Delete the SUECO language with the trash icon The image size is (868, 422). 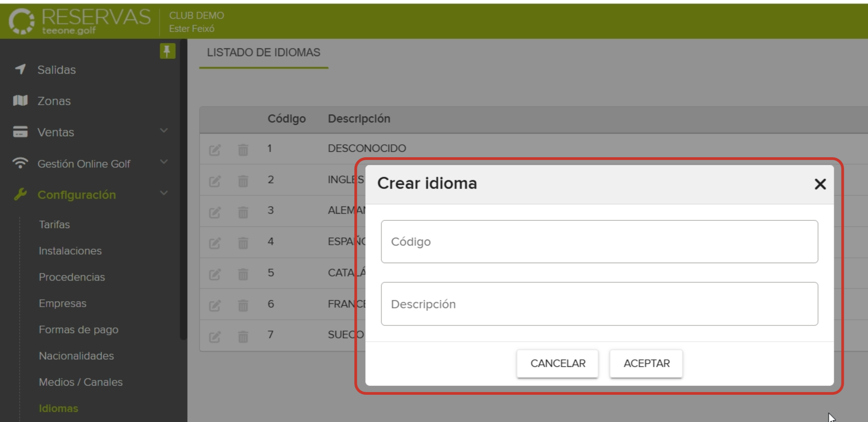[242, 335]
